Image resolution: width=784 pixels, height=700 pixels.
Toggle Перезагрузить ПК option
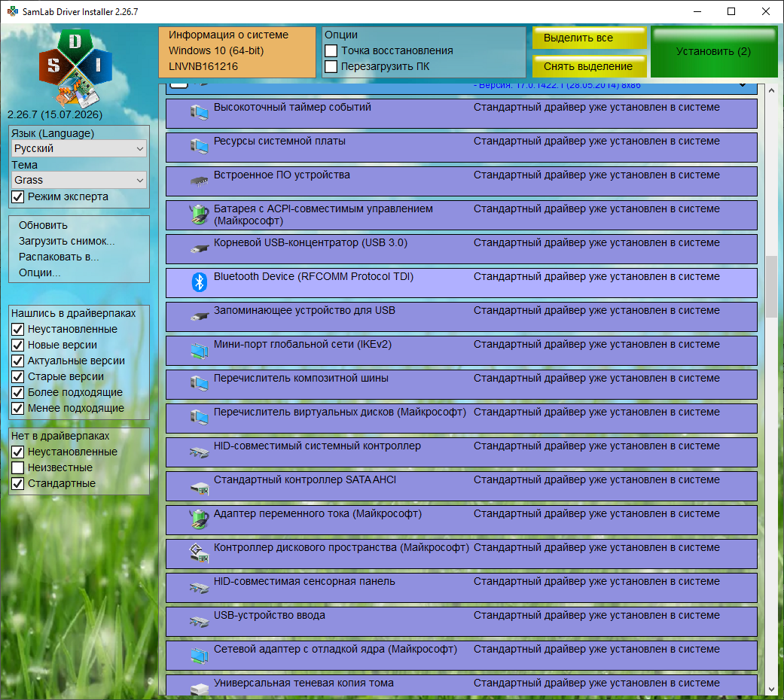[331, 66]
